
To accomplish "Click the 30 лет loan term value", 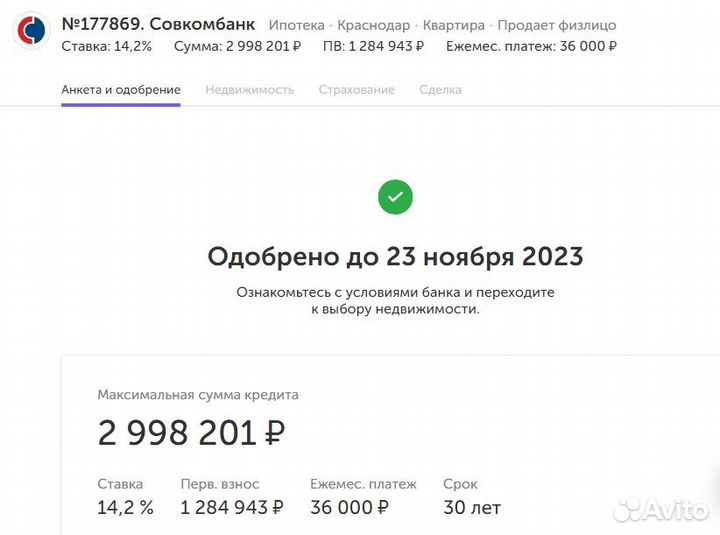I will pos(472,507).
